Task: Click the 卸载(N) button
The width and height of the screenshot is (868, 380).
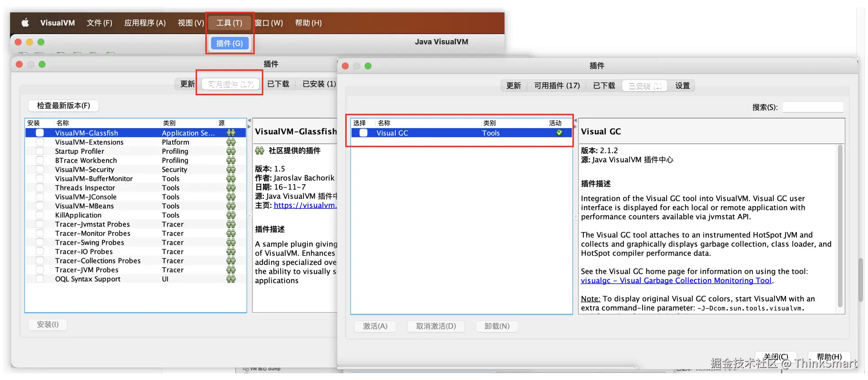Action: click(x=497, y=326)
